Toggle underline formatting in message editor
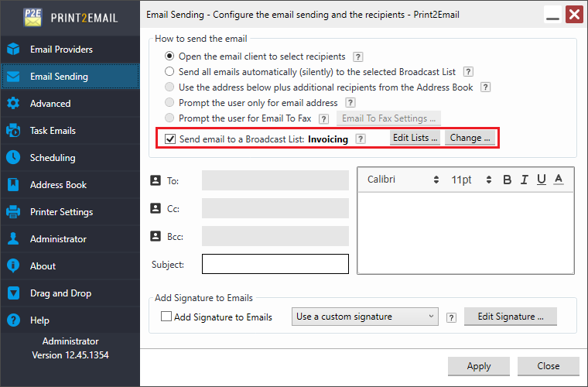 coord(541,180)
